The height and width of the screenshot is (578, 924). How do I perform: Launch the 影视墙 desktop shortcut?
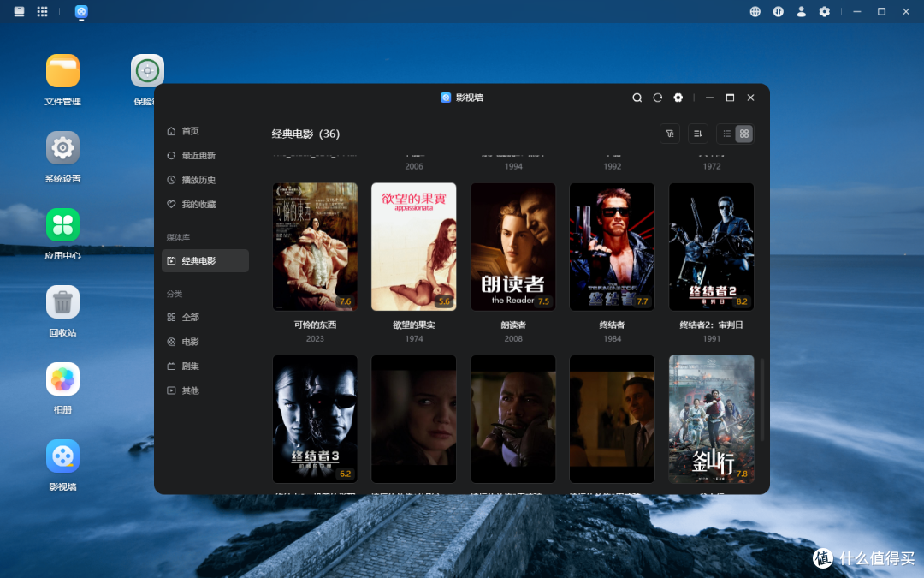tap(63, 466)
